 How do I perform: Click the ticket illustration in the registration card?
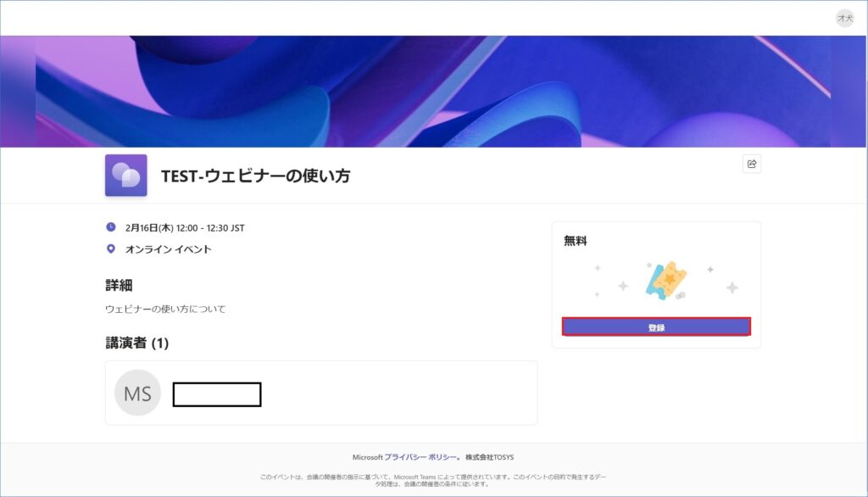tap(665, 280)
